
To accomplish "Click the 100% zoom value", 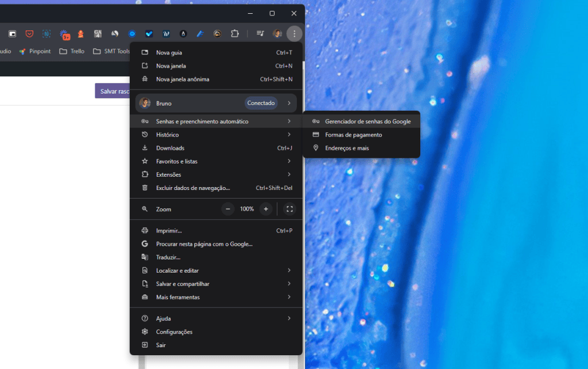I will [247, 209].
